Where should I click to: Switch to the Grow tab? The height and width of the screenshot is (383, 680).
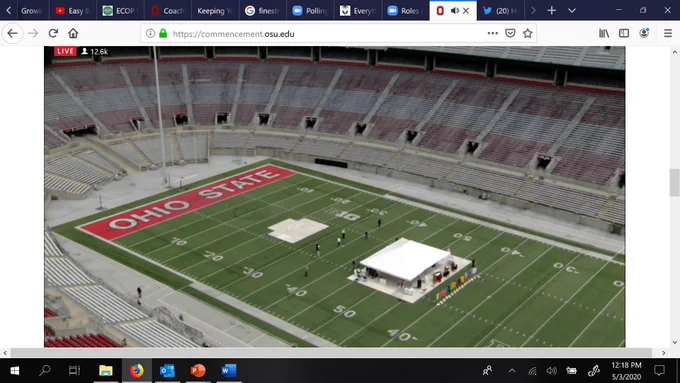pyautogui.click(x=31, y=11)
